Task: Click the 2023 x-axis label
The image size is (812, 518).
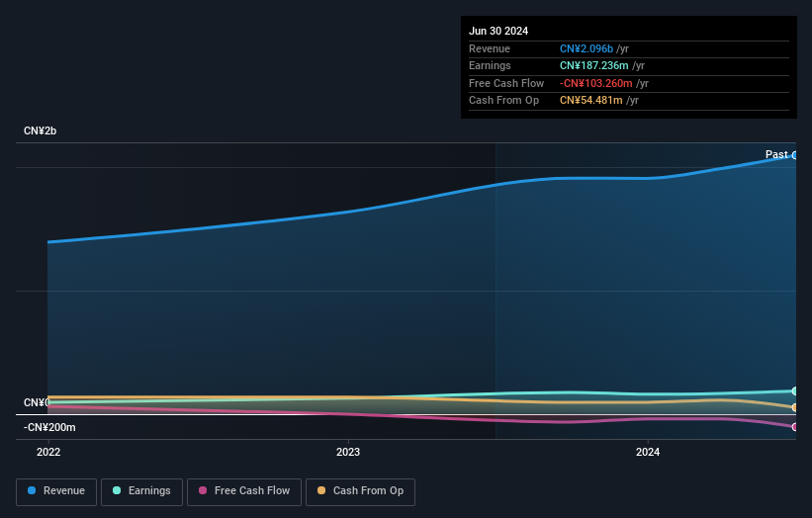Action: pos(348,452)
